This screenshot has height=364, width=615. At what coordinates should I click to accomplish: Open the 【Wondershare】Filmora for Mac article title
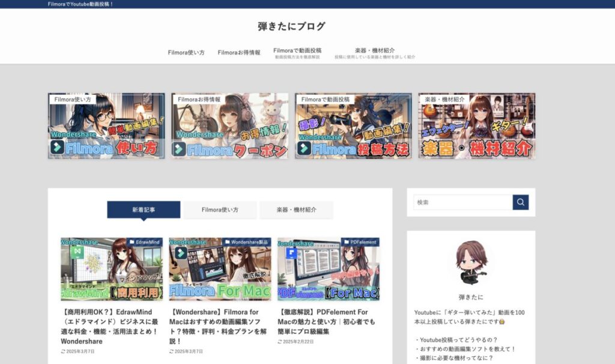point(218,326)
